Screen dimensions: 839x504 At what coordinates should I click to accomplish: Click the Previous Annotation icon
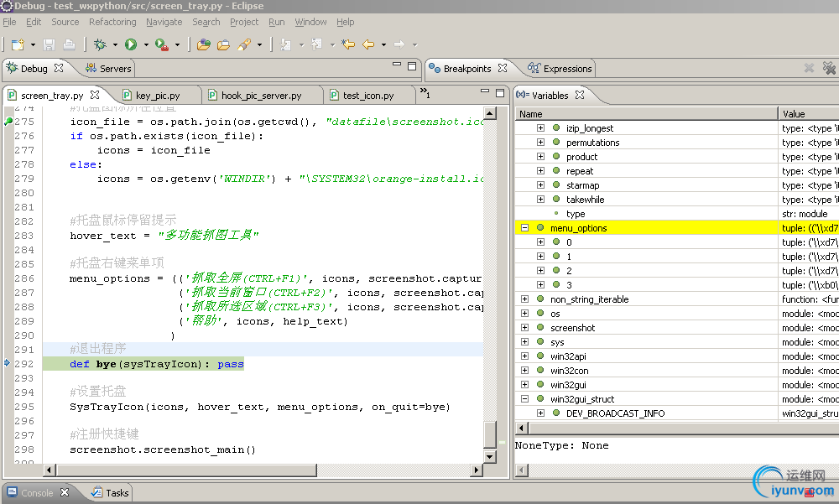tap(317, 44)
